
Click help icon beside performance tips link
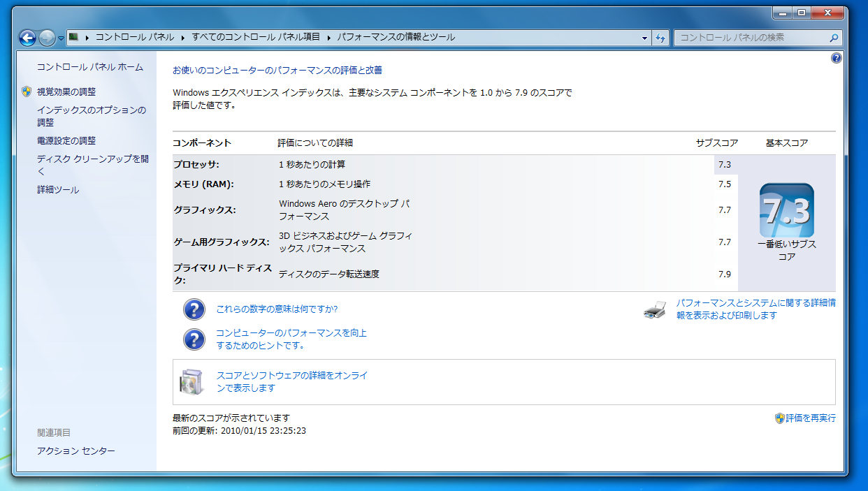pos(194,339)
